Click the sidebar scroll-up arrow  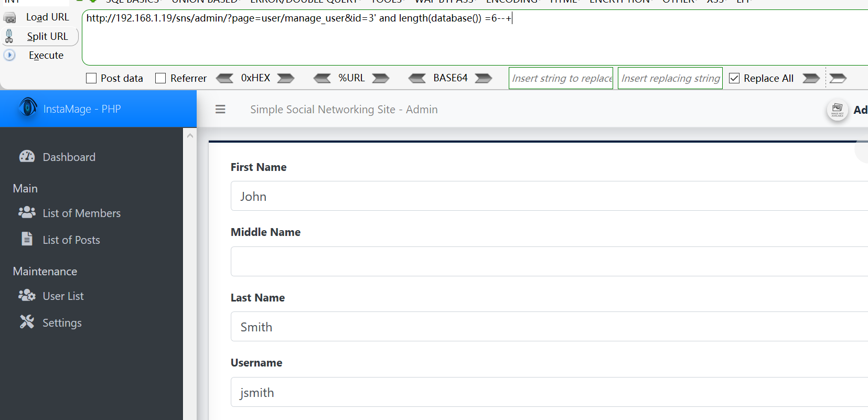pyautogui.click(x=190, y=136)
